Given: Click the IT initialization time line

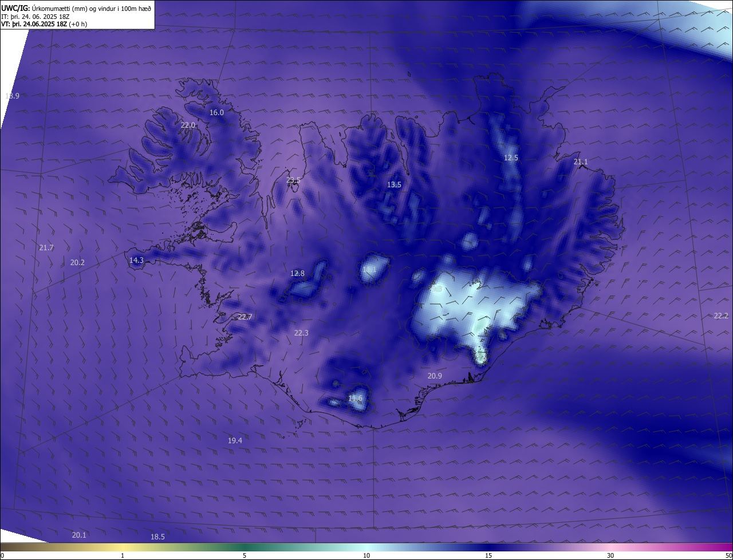Looking at the screenshot, I should coord(36,16).
